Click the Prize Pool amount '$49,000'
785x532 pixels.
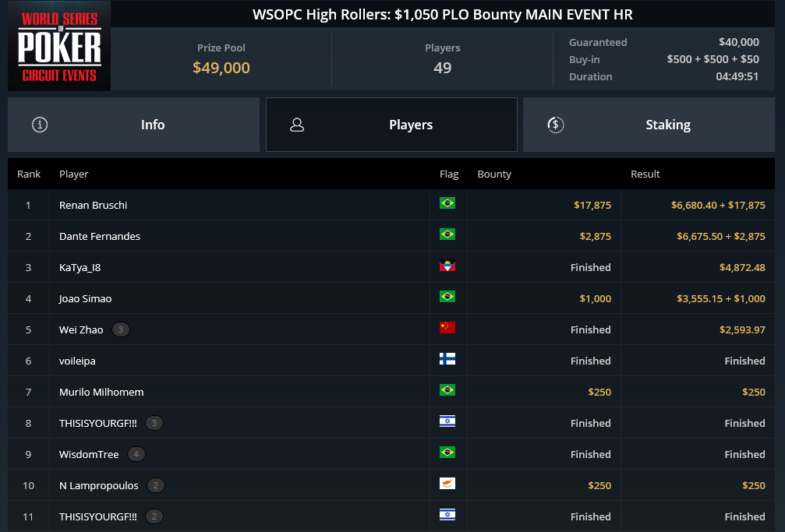tap(221, 68)
